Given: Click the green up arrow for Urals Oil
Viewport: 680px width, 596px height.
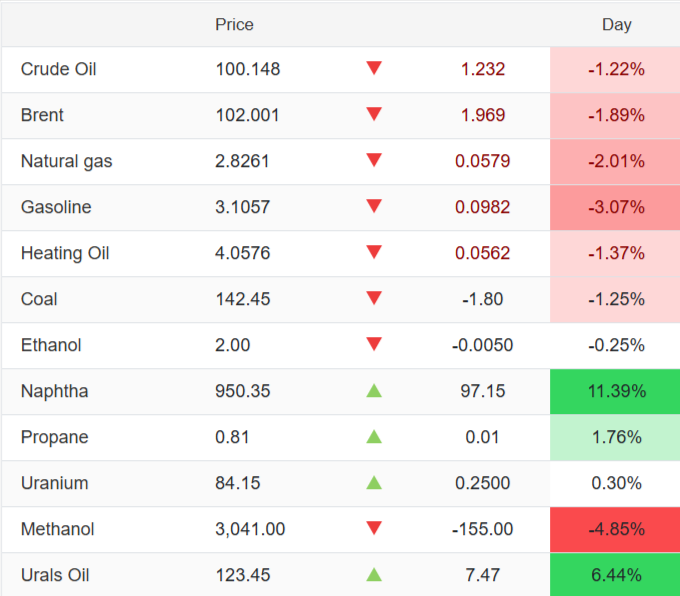Looking at the screenshot, I should (x=374, y=575).
